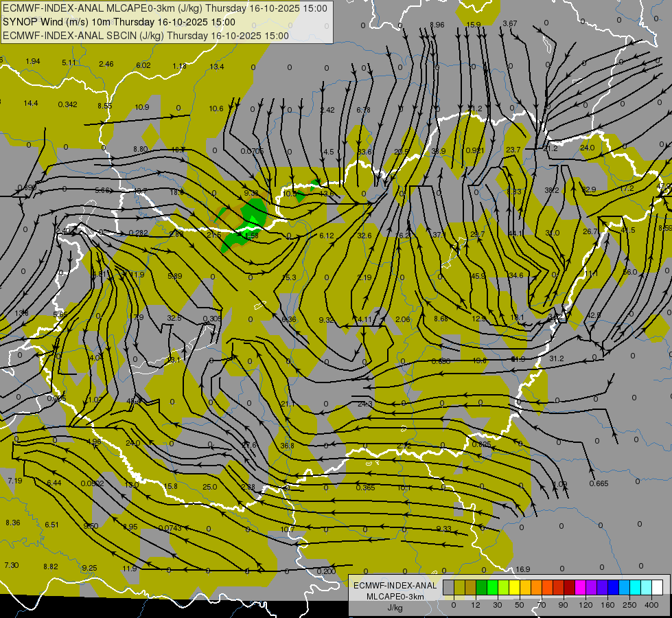Screen dimensions: 672x618
Task: Click the bright green legend swatch left of 30
Action: point(492,587)
